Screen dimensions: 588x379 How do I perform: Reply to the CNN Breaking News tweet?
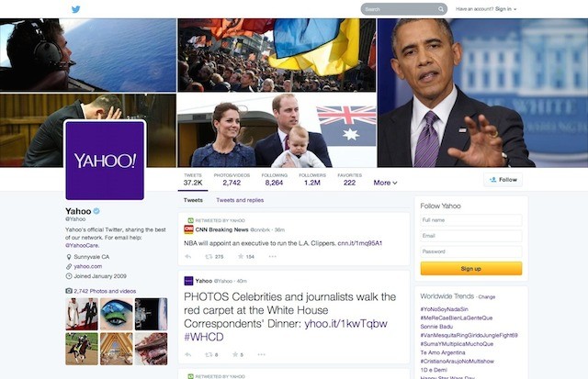(x=188, y=257)
